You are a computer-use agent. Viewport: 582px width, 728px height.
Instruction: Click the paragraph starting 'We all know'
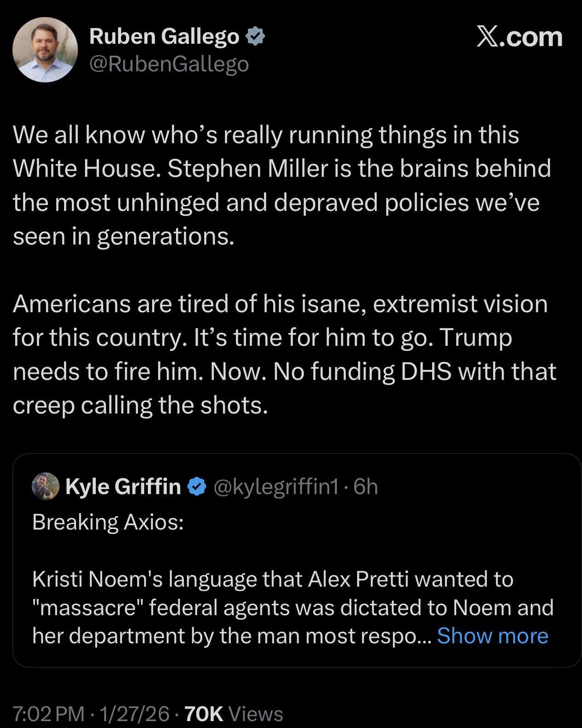281,186
